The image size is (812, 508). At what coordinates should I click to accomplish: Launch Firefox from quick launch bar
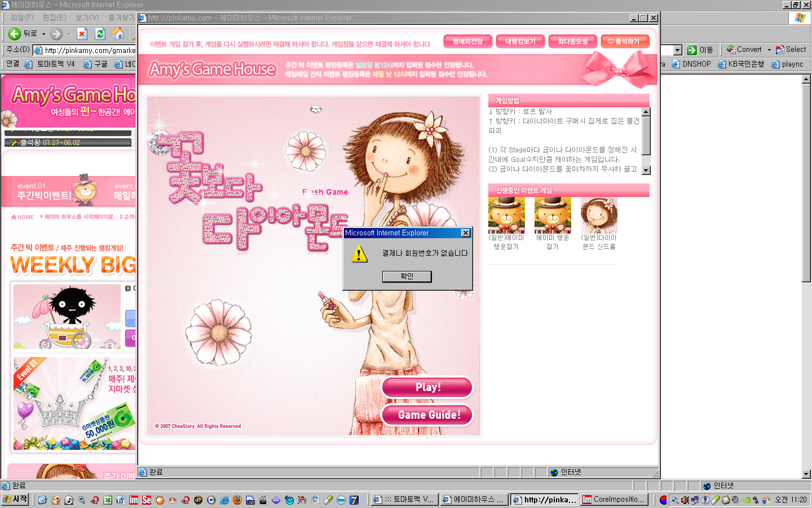click(237, 500)
